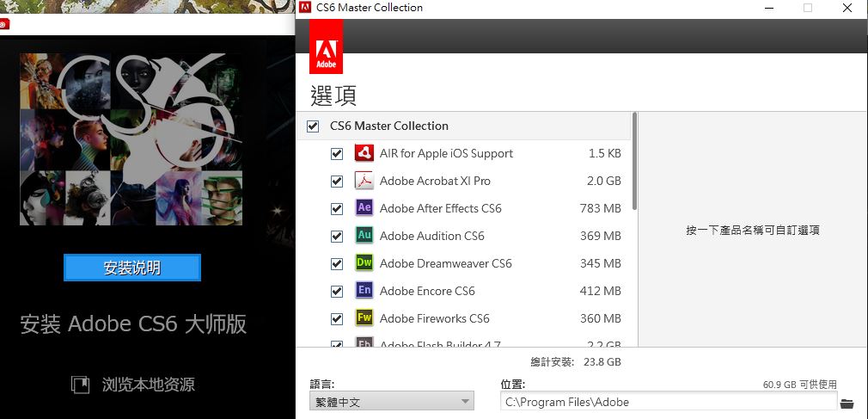Browse install location with folder icon
The height and width of the screenshot is (419, 868).
(x=847, y=403)
